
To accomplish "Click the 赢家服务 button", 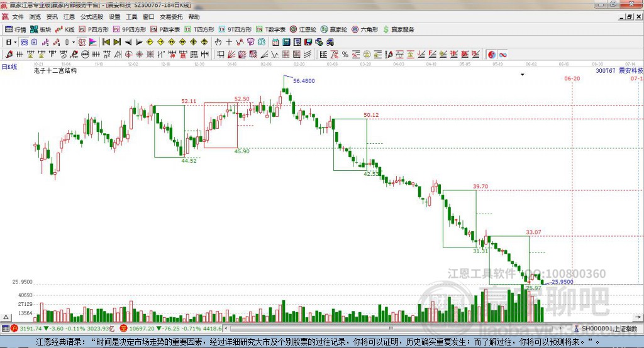I will click(x=398, y=30).
